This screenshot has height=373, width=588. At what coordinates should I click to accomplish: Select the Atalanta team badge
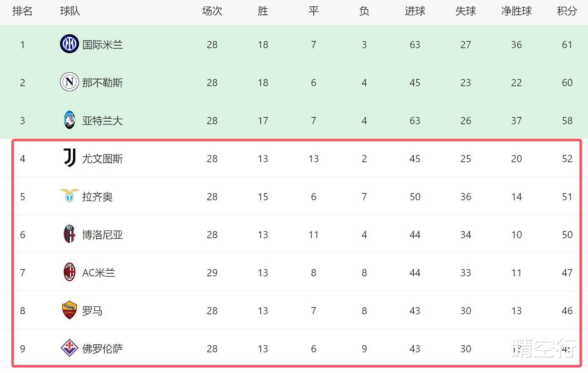pyautogui.click(x=69, y=120)
